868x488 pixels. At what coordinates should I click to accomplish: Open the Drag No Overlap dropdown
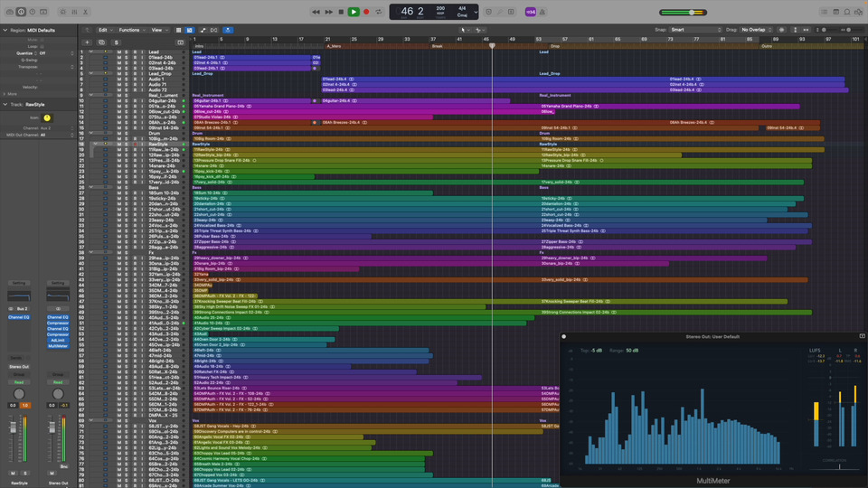pyautogui.click(x=757, y=30)
